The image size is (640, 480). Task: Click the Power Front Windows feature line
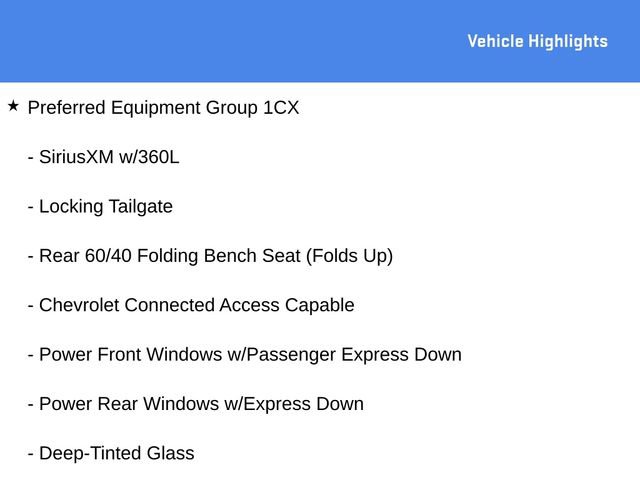tap(245, 355)
